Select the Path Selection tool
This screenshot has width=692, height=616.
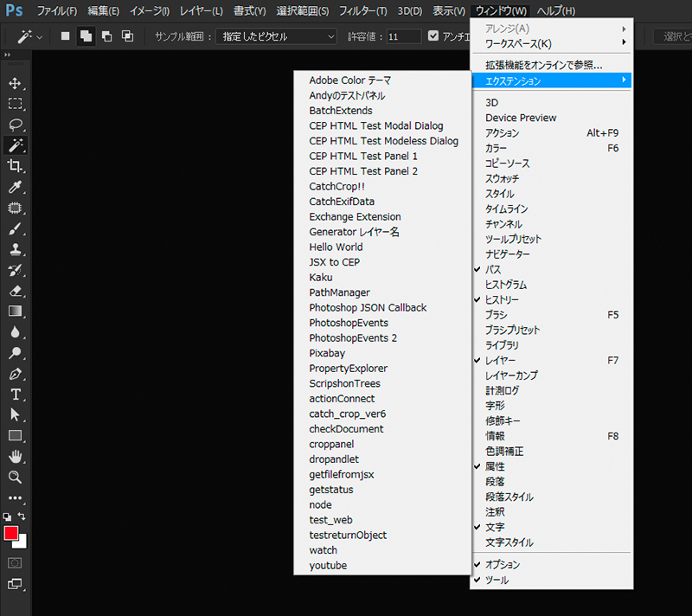click(15, 415)
